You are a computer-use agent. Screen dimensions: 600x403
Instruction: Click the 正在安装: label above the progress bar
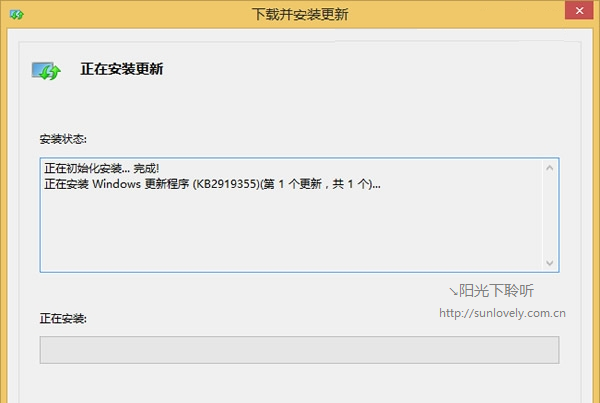[63, 318]
